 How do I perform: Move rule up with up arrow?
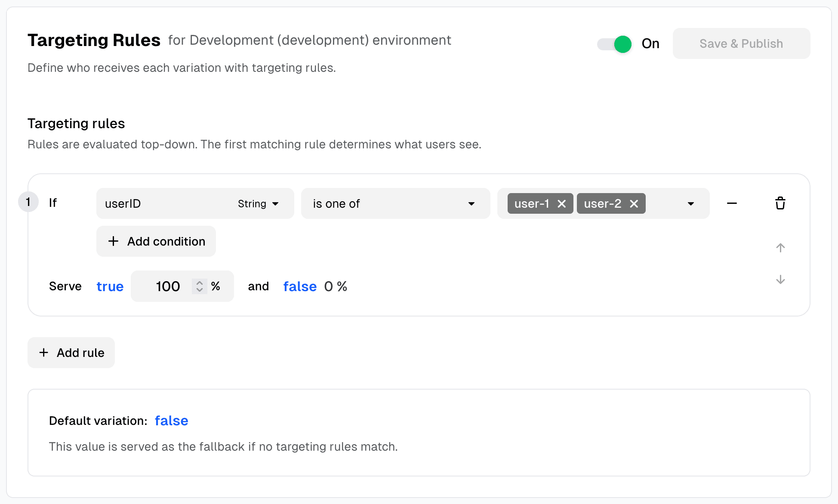pyautogui.click(x=780, y=248)
